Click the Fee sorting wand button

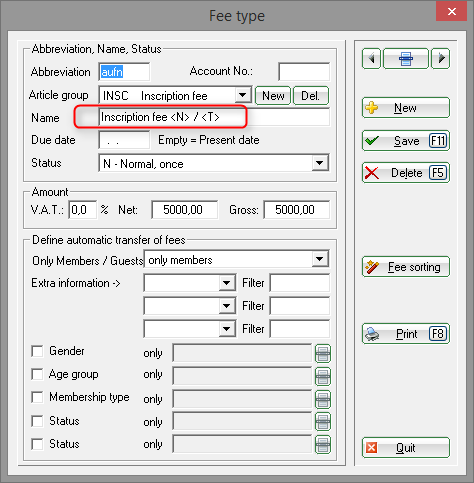(x=406, y=267)
